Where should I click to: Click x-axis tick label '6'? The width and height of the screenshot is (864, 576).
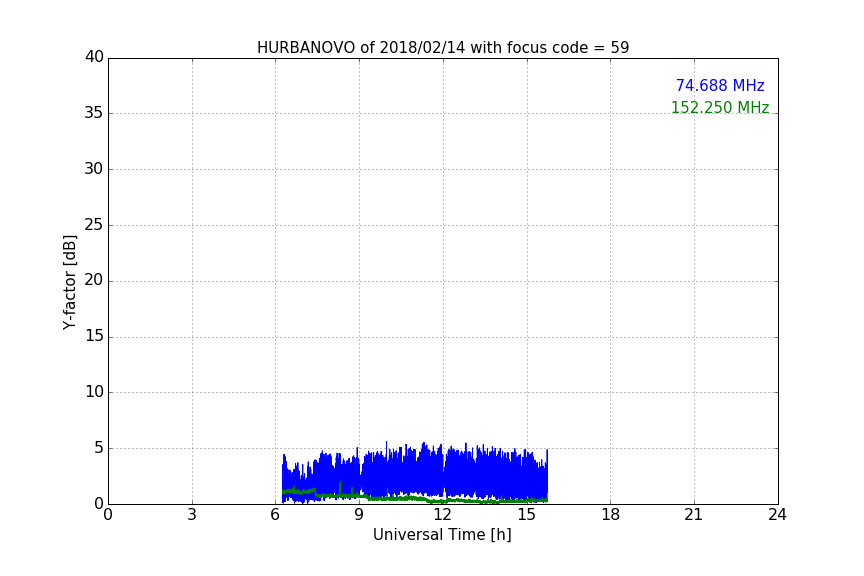(x=275, y=515)
